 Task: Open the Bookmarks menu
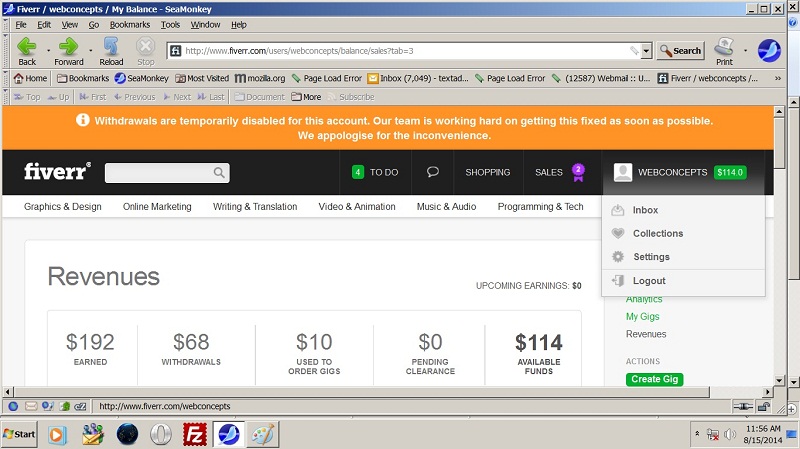tap(130, 24)
